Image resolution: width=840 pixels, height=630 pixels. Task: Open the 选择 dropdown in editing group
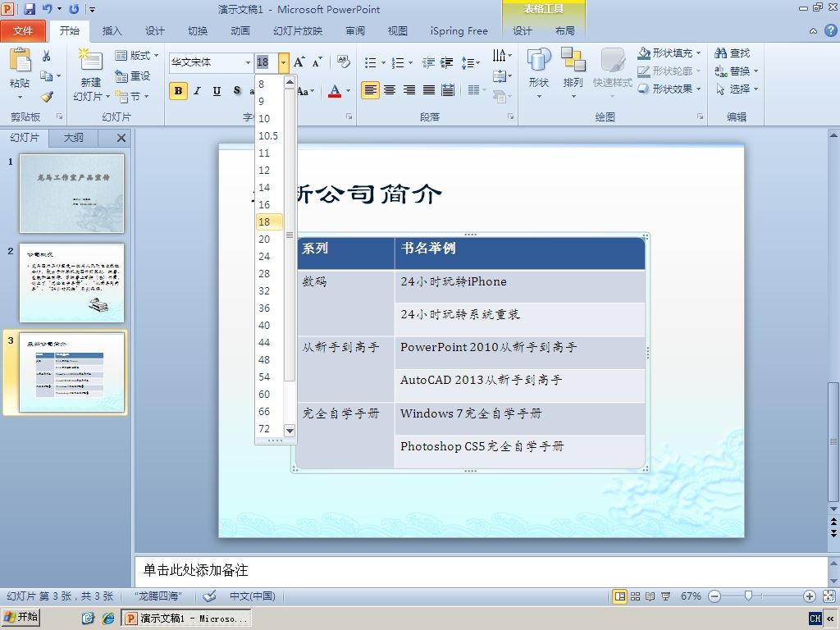point(737,89)
